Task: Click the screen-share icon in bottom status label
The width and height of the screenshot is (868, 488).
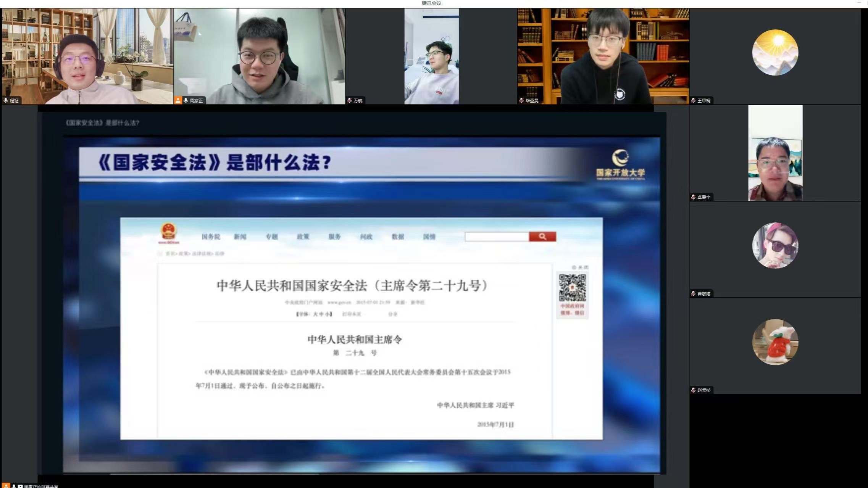Action: click(x=20, y=486)
